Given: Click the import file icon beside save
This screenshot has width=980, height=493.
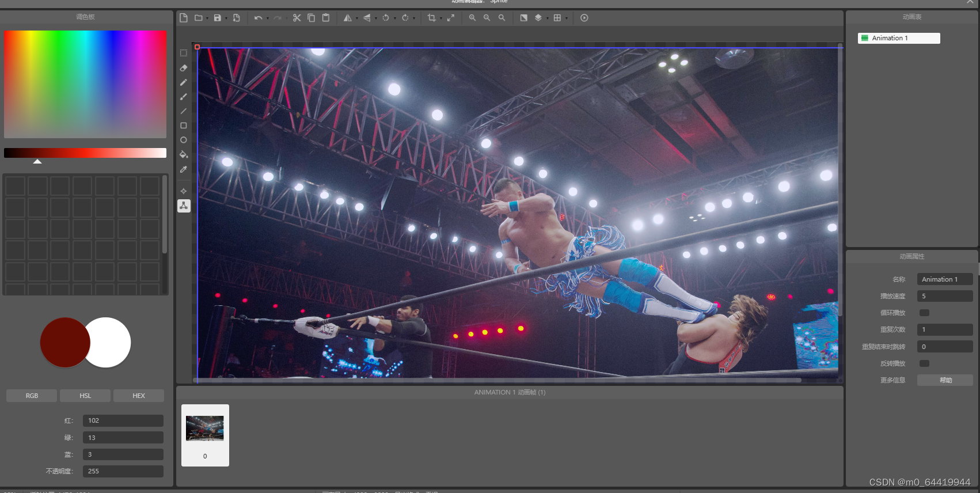Looking at the screenshot, I should (237, 18).
